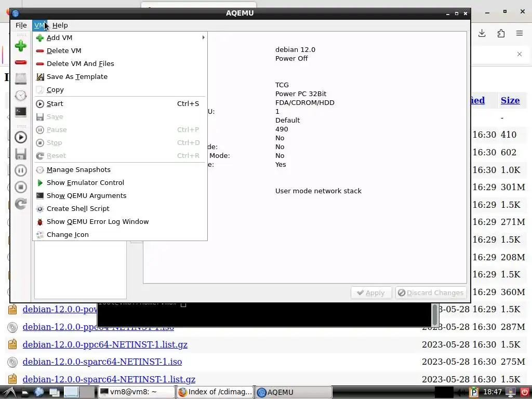Image resolution: width=532 pixels, height=399 pixels.
Task: Click the toolbar reset arrow icon
Action: point(20,204)
